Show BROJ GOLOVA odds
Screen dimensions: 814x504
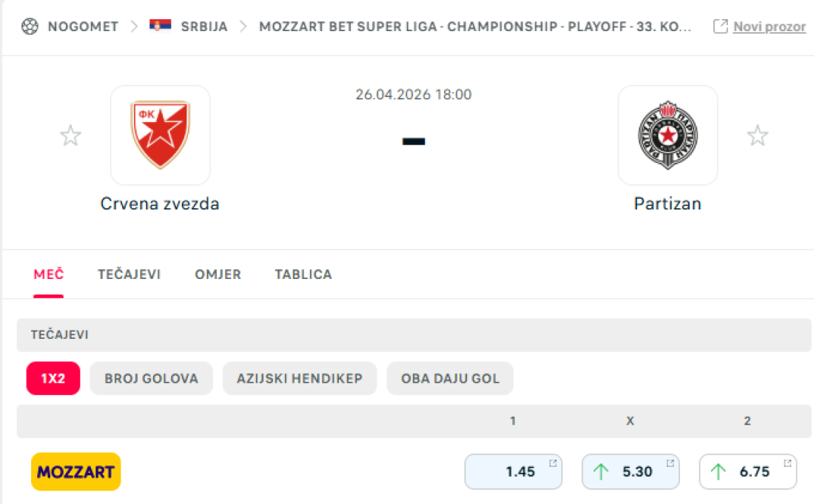tap(151, 379)
